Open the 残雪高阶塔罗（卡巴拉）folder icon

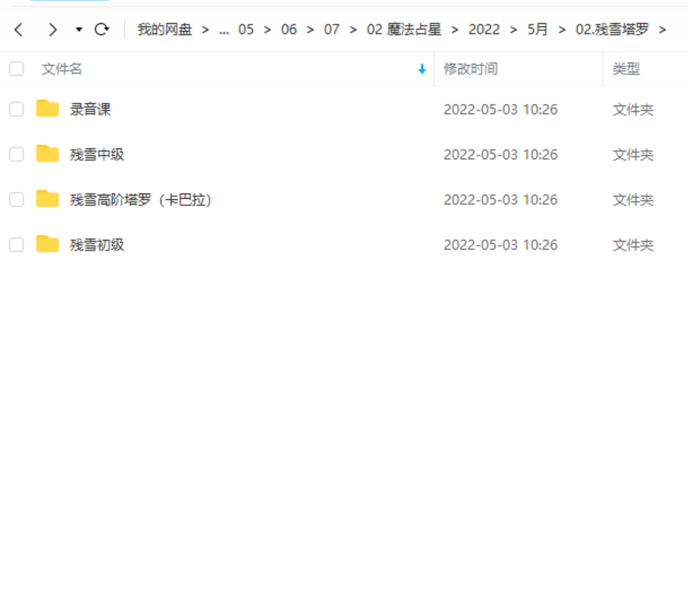click(x=46, y=199)
